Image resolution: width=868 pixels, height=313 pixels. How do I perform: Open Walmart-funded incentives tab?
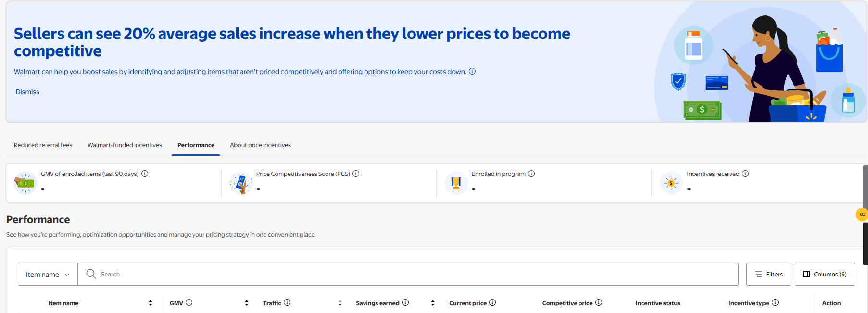tap(125, 145)
